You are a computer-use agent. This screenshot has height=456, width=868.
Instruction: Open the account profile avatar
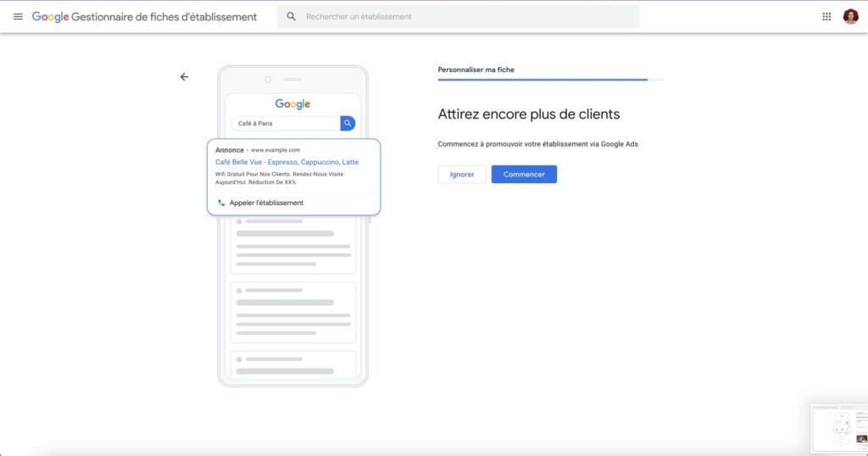pos(850,17)
